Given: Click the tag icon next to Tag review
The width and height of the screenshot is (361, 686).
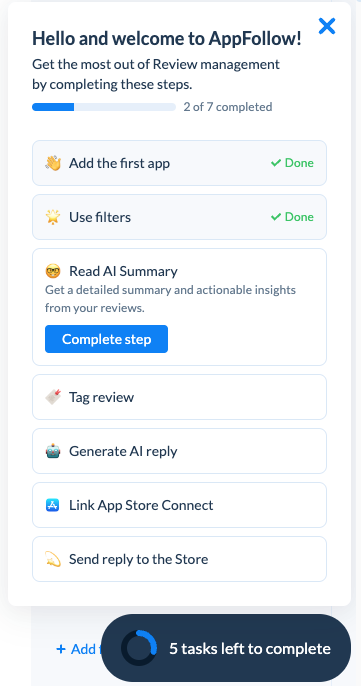Looking at the screenshot, I should click(x=53, y=397).
